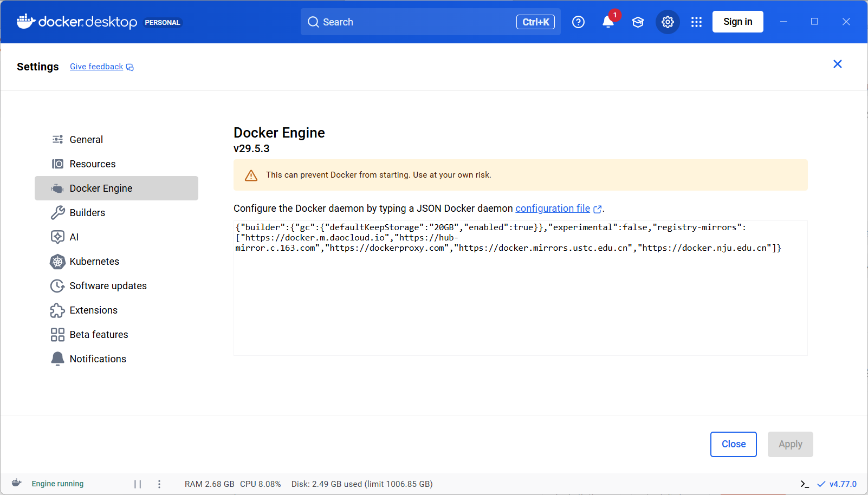Image resolution: width=868 pixels, height=495 pixels.
Task: Click the Kubernetes wheel icon
Action: coord(57,261)
